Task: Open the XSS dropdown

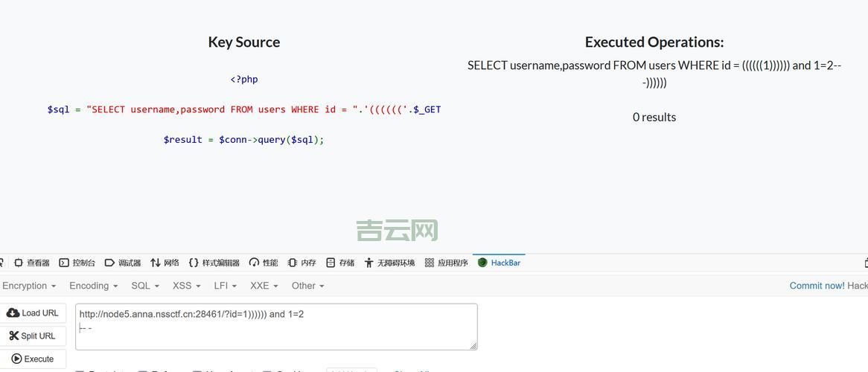Action: click(186, 286)
